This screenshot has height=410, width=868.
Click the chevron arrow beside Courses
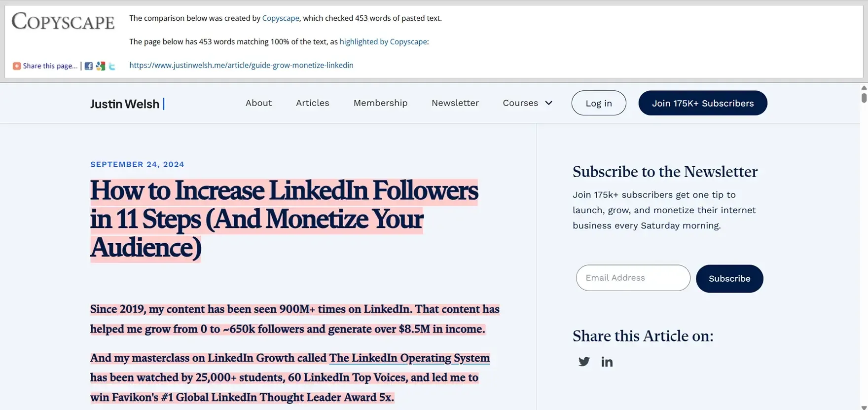pos(549,103)
